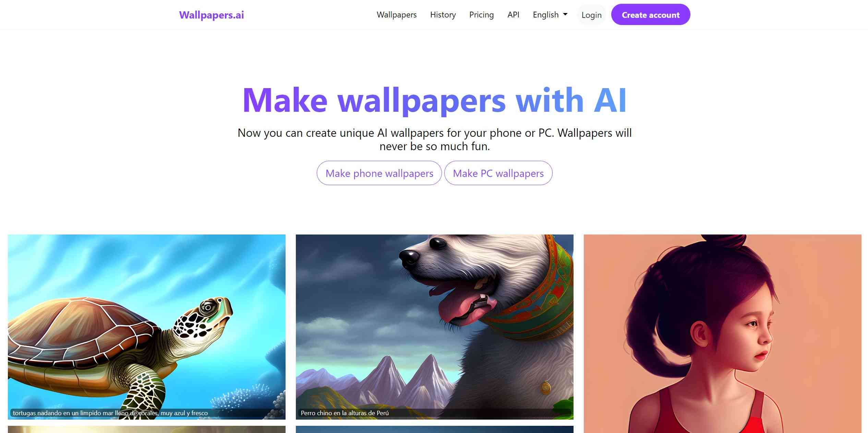Click the API navigation icon
868x433 pixels.
click(513, 14)
